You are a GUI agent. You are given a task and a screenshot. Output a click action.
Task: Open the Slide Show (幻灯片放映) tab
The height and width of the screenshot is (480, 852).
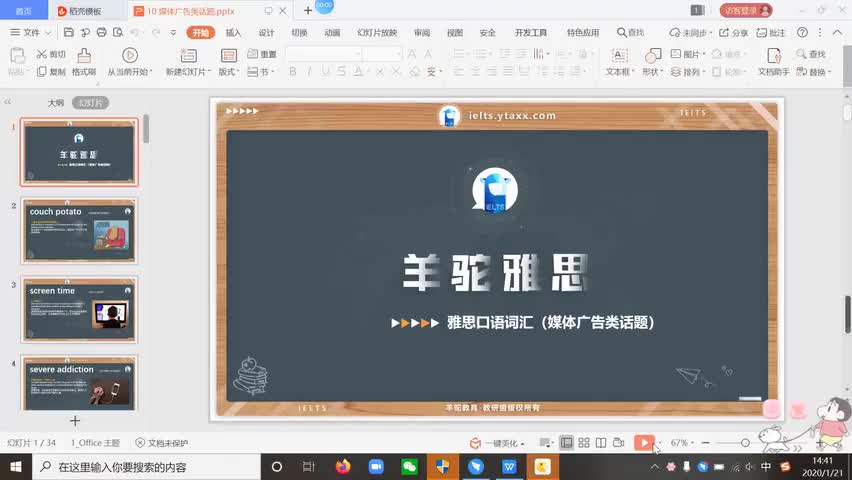[377, 33]
